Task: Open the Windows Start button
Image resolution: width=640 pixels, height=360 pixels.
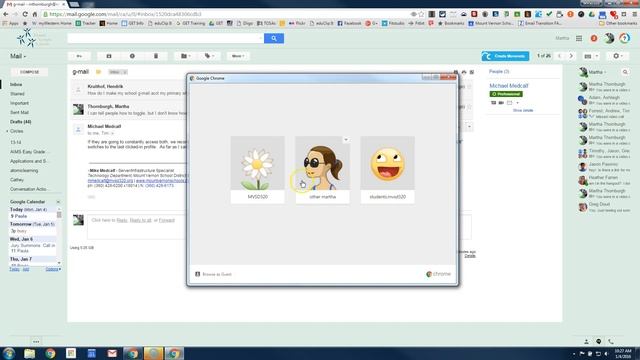Action: point(9,353)
